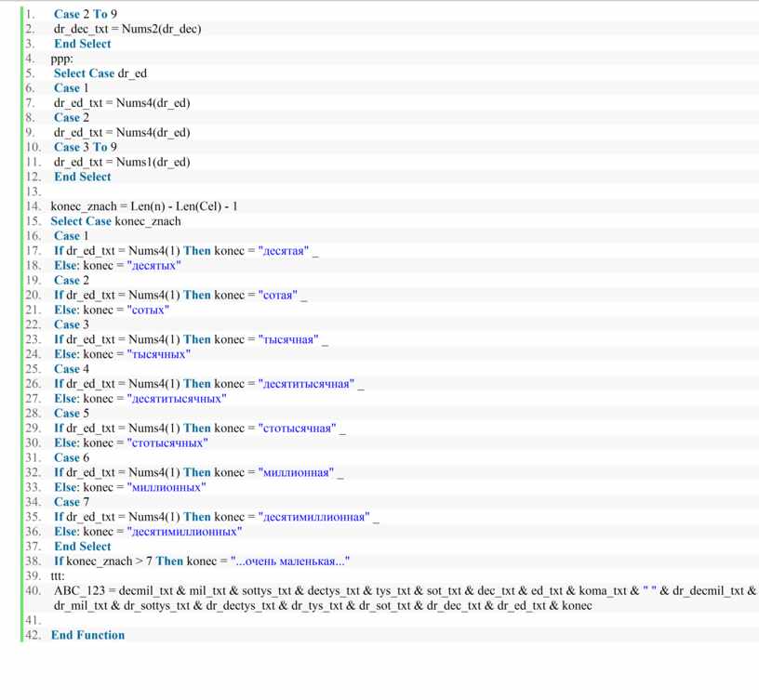Click line number "13." on blank line
This screenshot has height=700, width=759.
pos(33,192)
